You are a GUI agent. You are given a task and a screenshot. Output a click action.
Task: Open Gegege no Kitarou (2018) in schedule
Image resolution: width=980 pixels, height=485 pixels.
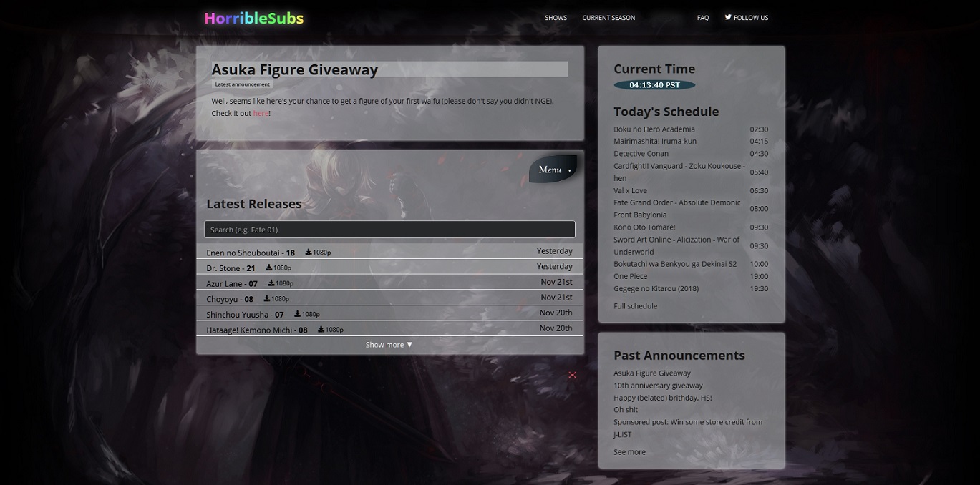point(656,289)
